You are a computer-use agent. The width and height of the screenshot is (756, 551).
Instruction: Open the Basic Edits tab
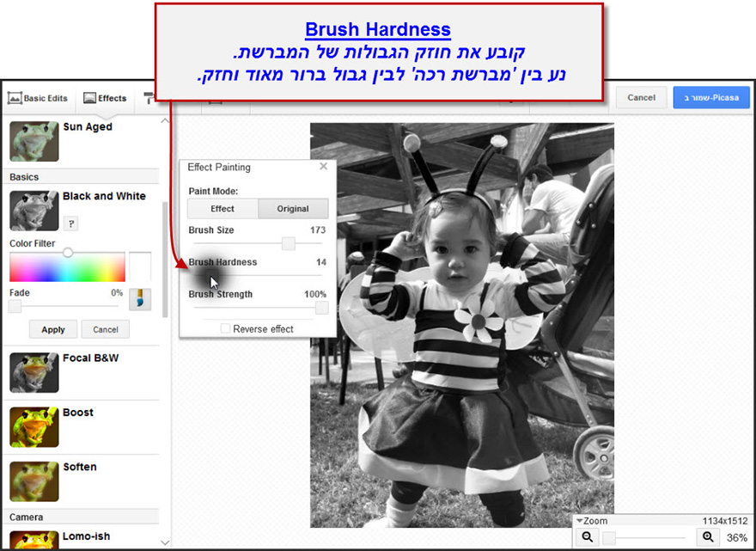pos(38,98)
